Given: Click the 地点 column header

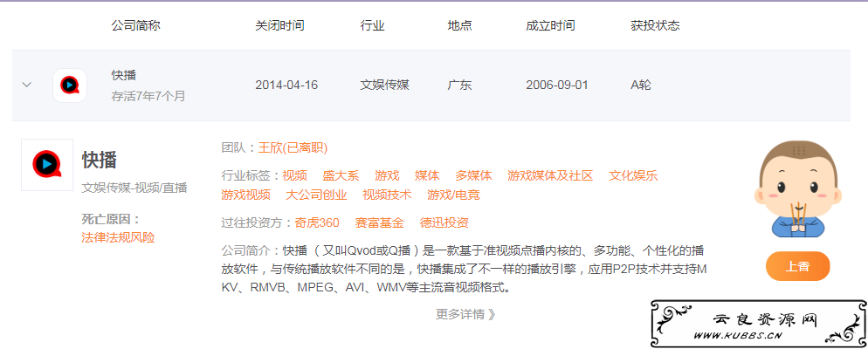Looking at the screenshot, I should coord(460,25).
